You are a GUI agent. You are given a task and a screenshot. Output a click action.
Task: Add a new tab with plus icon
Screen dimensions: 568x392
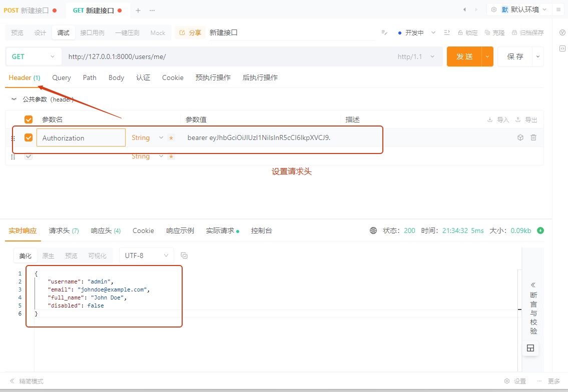[138, 10]
